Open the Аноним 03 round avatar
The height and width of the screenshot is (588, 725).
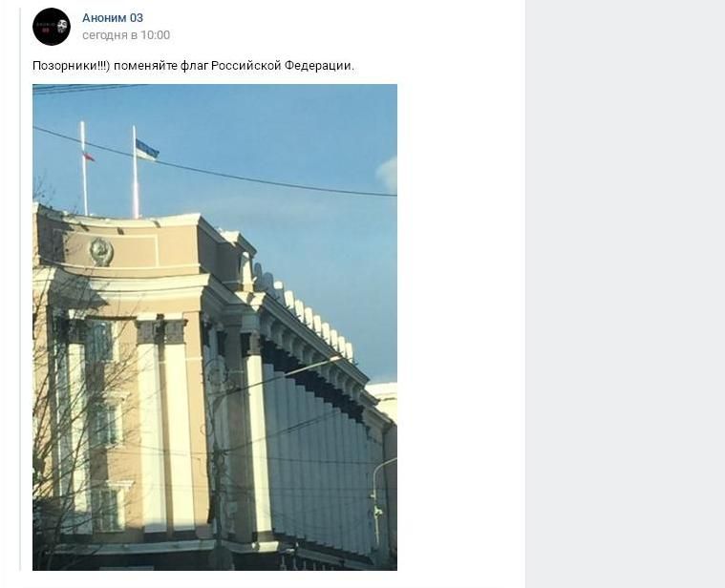tap(52, 27)
